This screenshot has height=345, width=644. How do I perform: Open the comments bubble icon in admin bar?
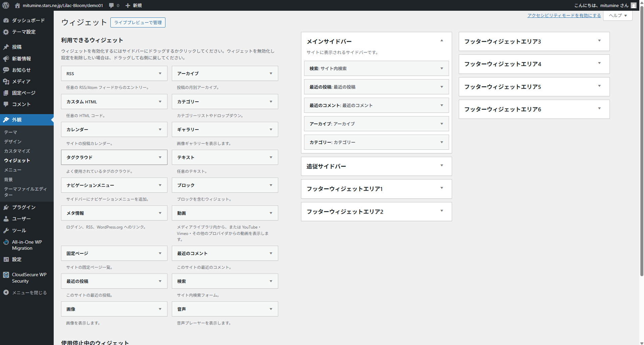coord(111,5)
